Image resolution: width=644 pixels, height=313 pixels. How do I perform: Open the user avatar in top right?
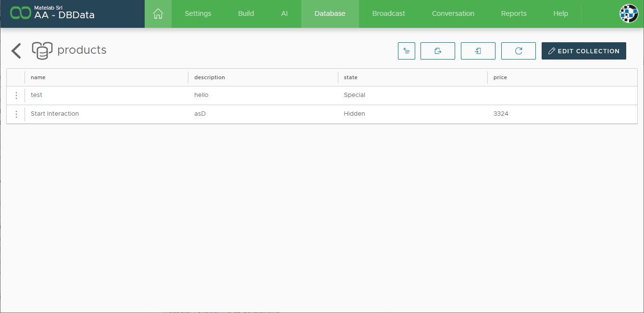[x=629, y=13]
